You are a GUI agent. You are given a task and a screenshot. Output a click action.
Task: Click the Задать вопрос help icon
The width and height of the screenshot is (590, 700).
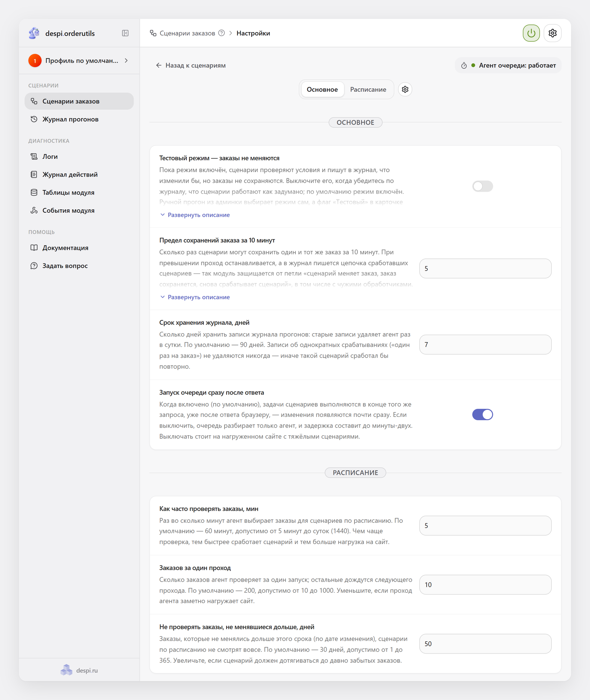click(34, 266)
